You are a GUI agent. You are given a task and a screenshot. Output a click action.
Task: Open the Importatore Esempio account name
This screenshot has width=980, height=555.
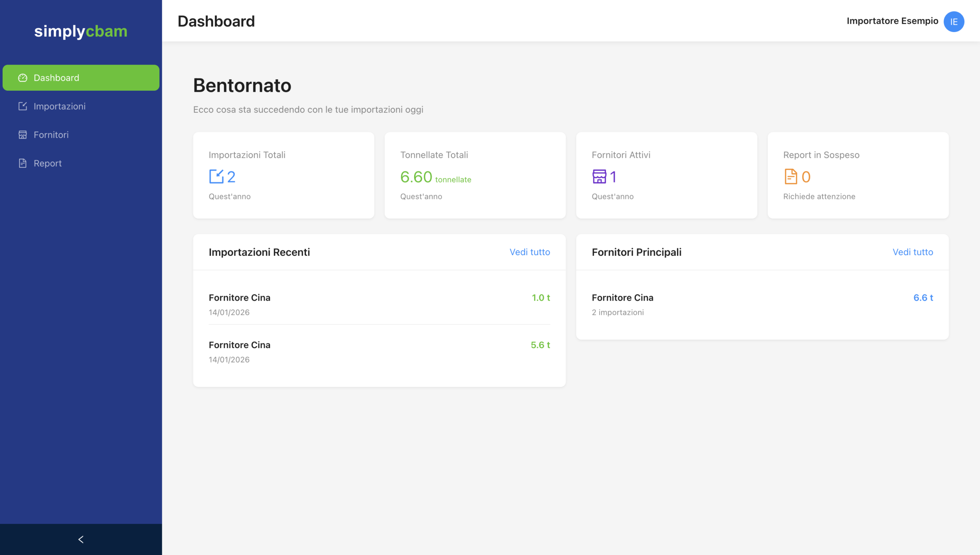(x=892, y=21)
